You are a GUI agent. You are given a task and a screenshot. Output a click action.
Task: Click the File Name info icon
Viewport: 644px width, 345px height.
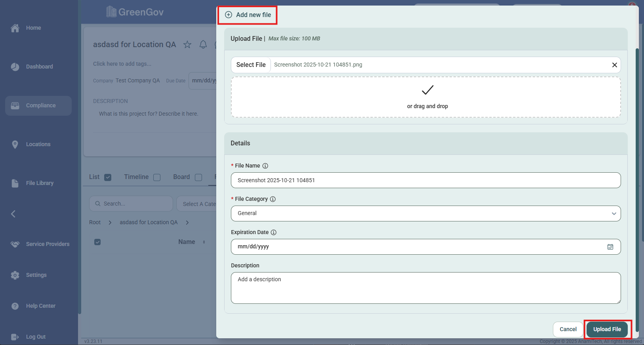(265, 166)
